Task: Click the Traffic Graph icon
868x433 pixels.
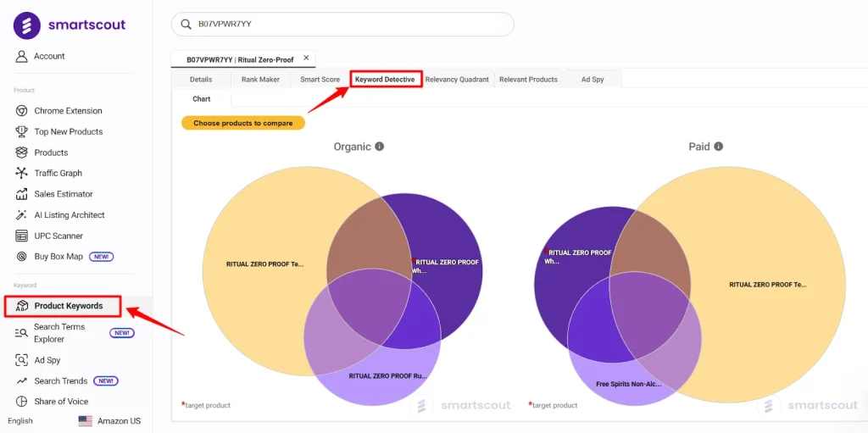Action: coord(21,174)
